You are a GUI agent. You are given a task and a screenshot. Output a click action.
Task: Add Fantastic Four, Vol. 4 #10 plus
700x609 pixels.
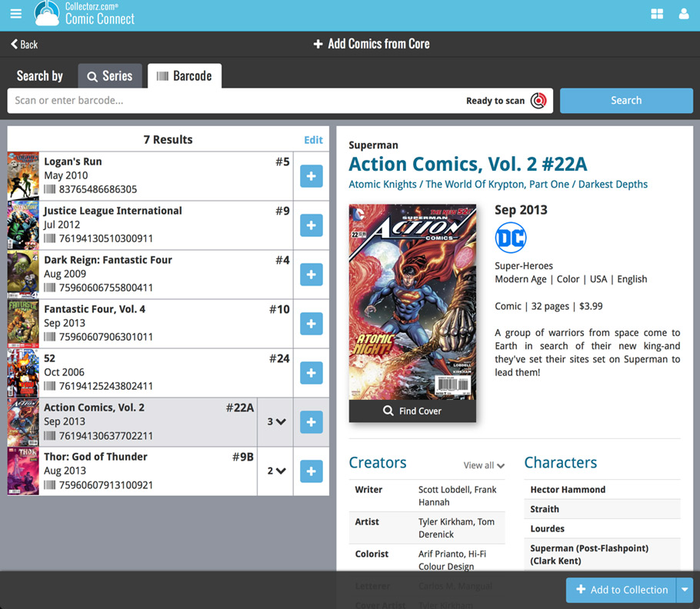pos(312,324)
